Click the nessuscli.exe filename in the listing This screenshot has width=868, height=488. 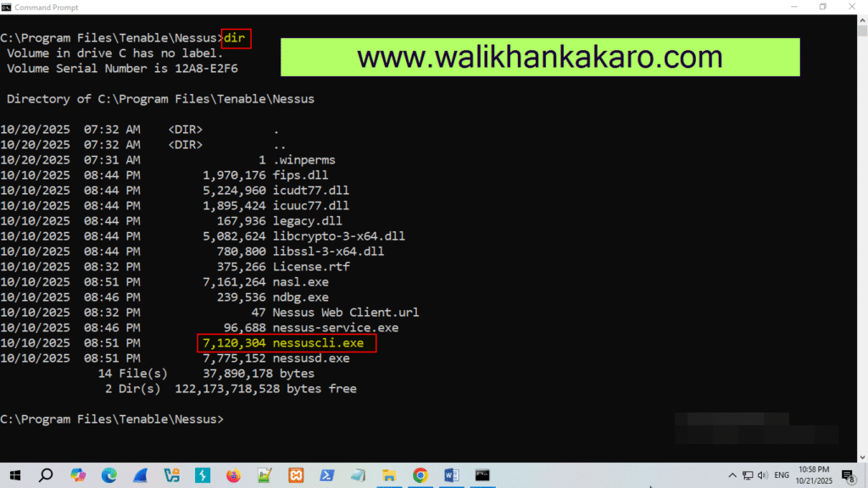[x=320, y=343]
